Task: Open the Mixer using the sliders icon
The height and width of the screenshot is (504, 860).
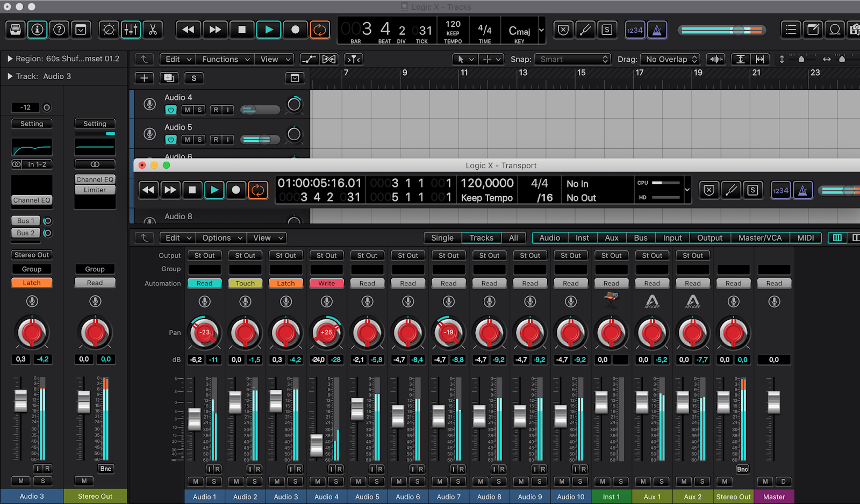Action: 131,30
